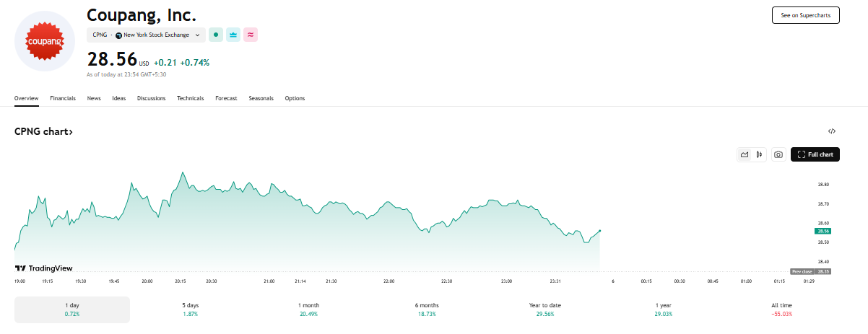Select the 1 month range

coord(308,309)
